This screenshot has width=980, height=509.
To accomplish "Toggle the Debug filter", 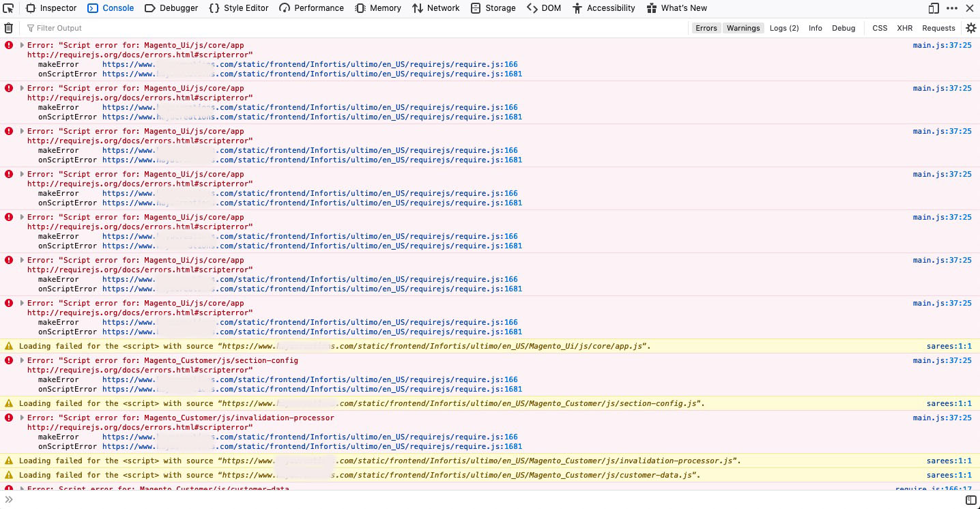I will pyautogui.click(x=844, y=28).
